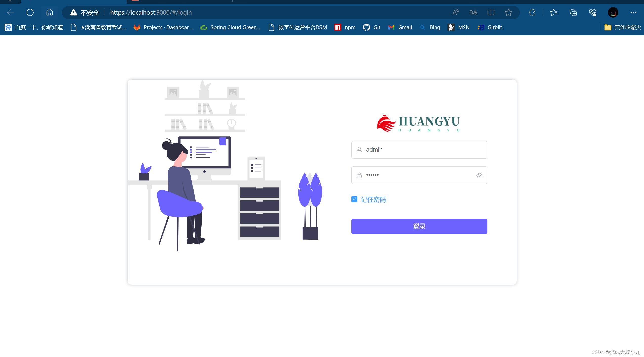View the 不安全 site security warning
The width and height of the screenshot is (644, 357).
[x=84, y=12]
